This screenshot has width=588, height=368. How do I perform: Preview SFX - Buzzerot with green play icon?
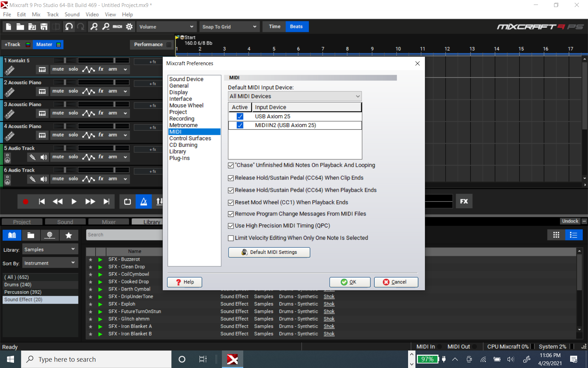point(100,260)
